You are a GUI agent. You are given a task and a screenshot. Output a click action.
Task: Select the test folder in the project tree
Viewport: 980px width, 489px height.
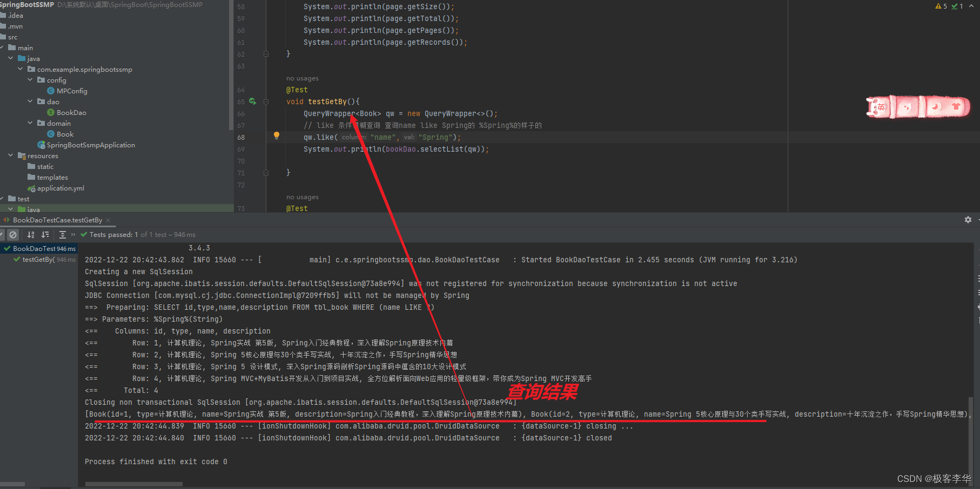pyautogui.click(x=18, y=199)
